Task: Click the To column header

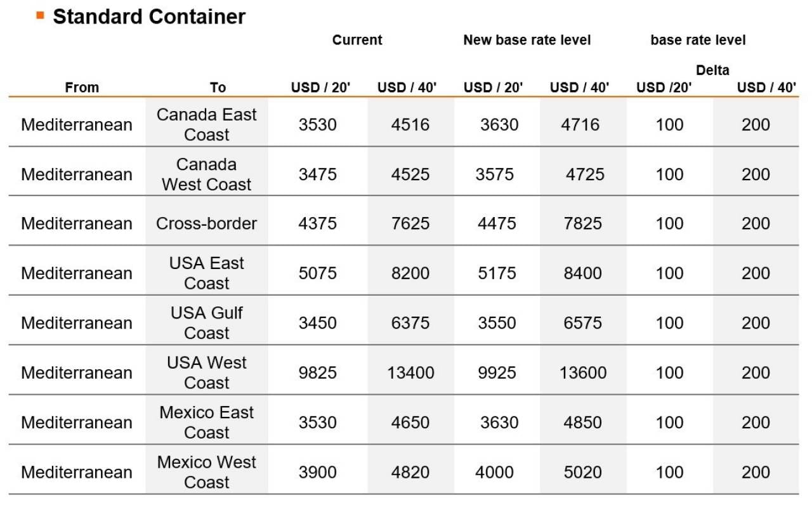Action: tap(218, 88)
